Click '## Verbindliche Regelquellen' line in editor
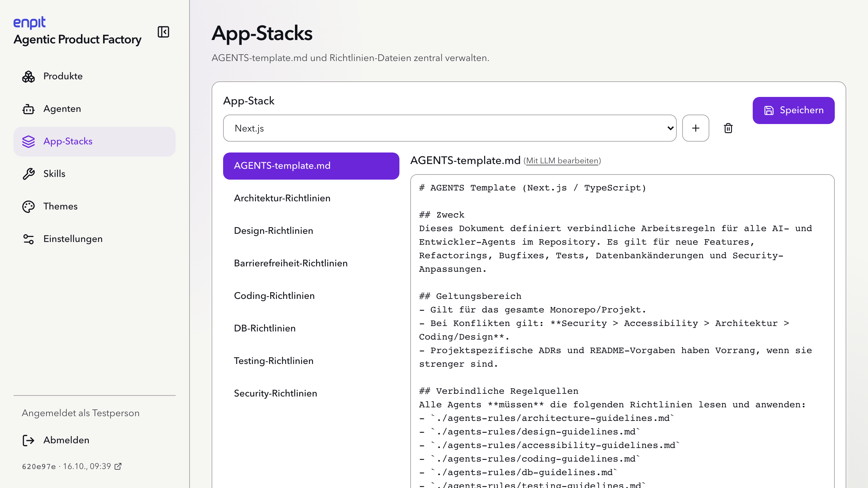The width and height of the screenshot is (868, 488). coord(499,391)
